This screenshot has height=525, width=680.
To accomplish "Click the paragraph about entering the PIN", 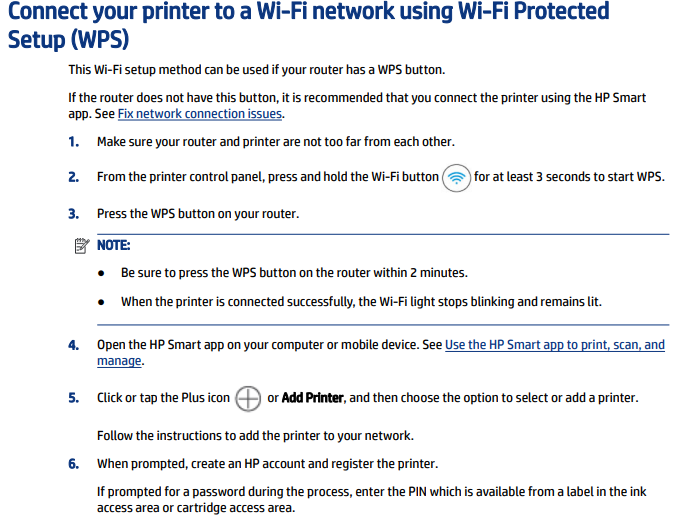I will (x=371, y=499).
